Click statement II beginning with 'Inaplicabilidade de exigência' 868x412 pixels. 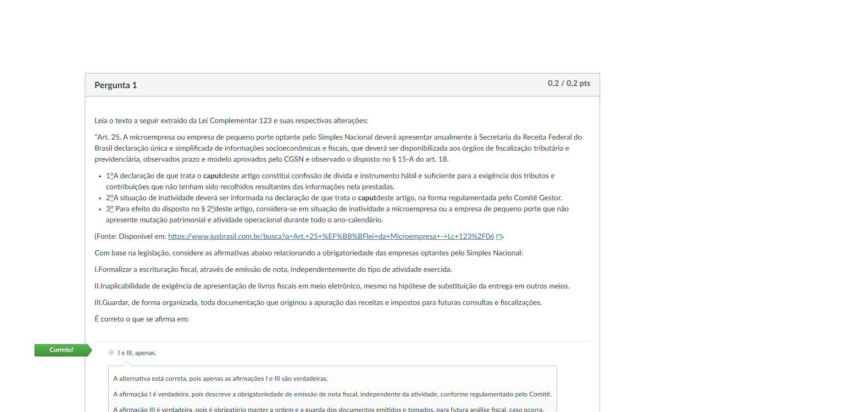[332, 286]
